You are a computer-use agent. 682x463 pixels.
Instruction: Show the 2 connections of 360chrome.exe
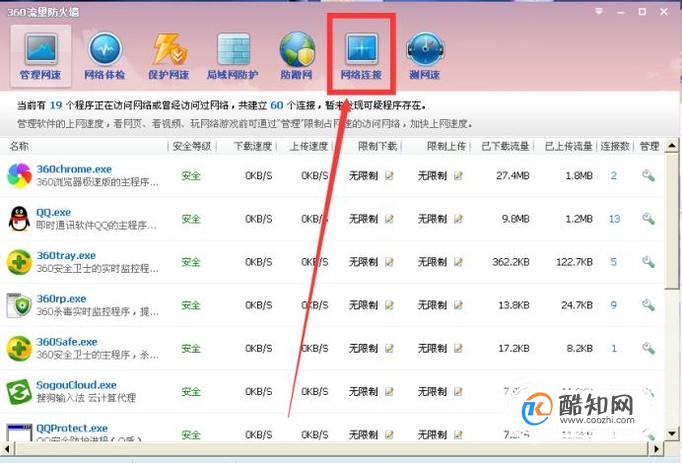[x=614, y=176]
